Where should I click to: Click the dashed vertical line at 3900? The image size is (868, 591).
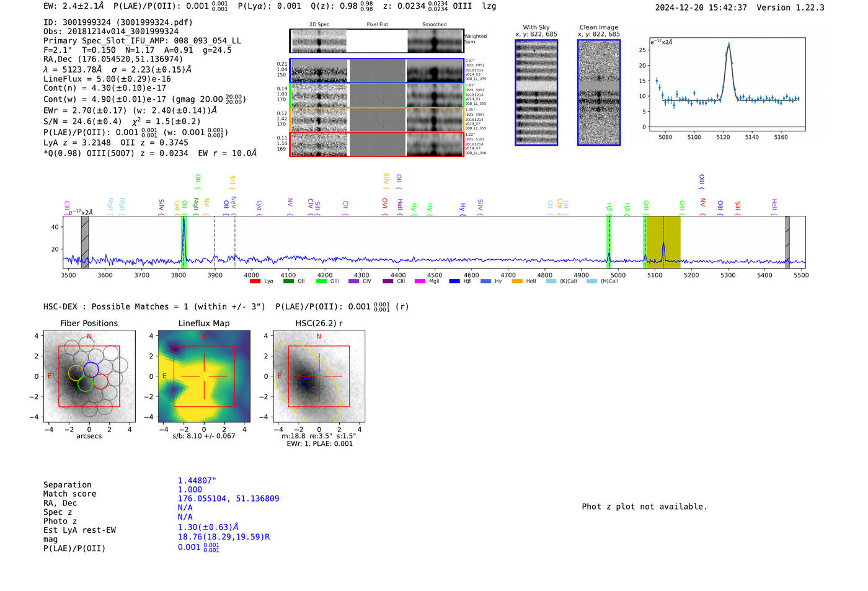tap(215, 242)
